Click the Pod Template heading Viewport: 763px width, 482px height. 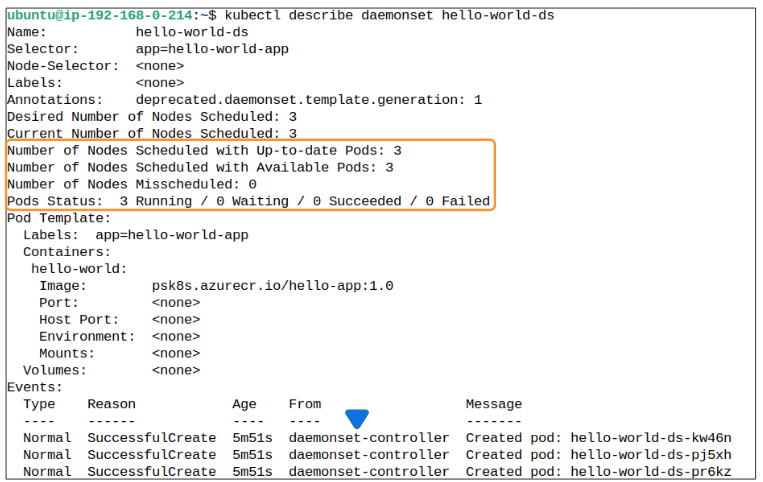coord(59,218)
